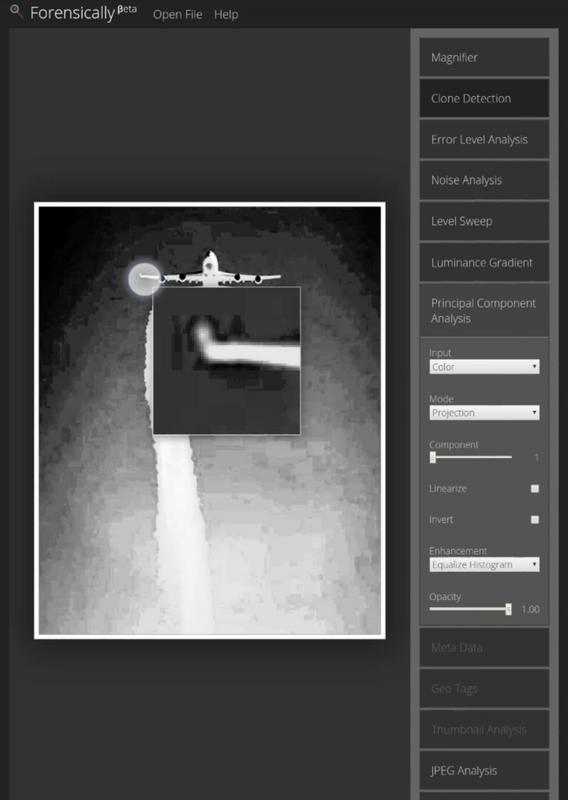The width and height of the screenshot is (568, 800).
Task: Open the Mode Projection dropdown
Action: tap(484, 412)
